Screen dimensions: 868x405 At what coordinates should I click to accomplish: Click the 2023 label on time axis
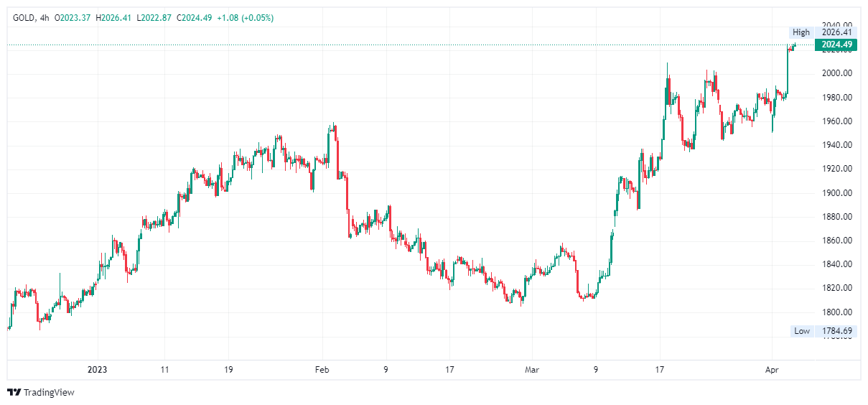click(x=97, y=370)
